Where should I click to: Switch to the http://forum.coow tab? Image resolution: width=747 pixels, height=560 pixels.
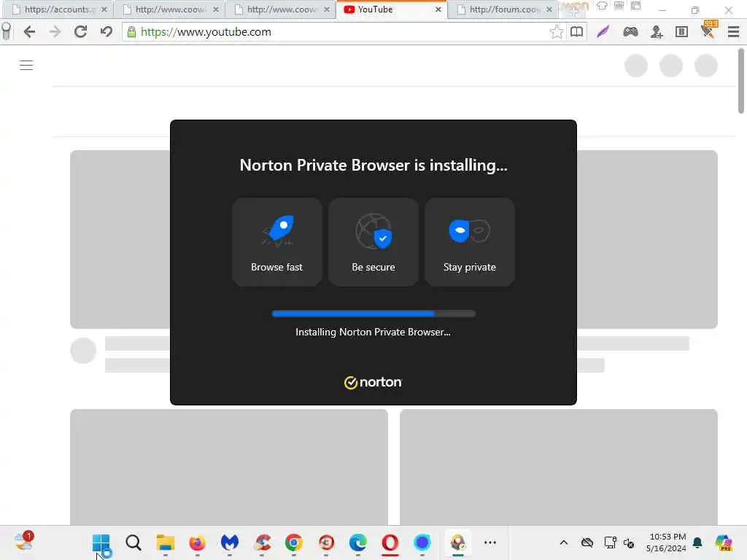504,9
